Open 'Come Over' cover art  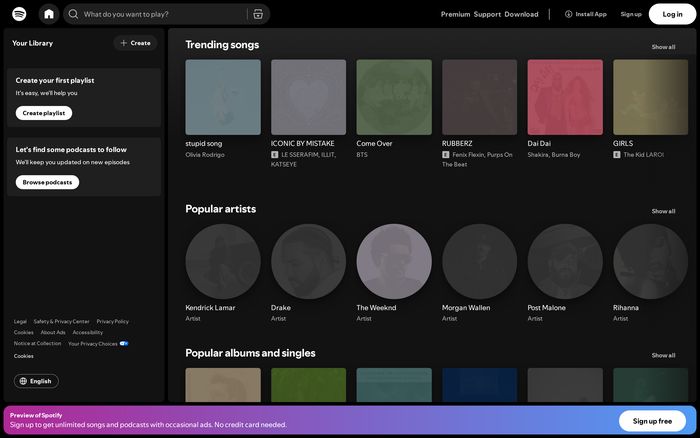click(x=394, y=97)
